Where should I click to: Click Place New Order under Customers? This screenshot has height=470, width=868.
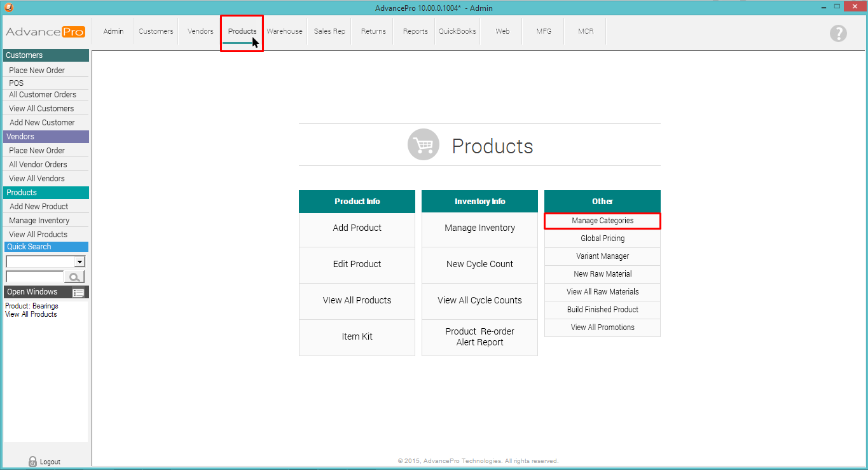click(x=37, y=71)
